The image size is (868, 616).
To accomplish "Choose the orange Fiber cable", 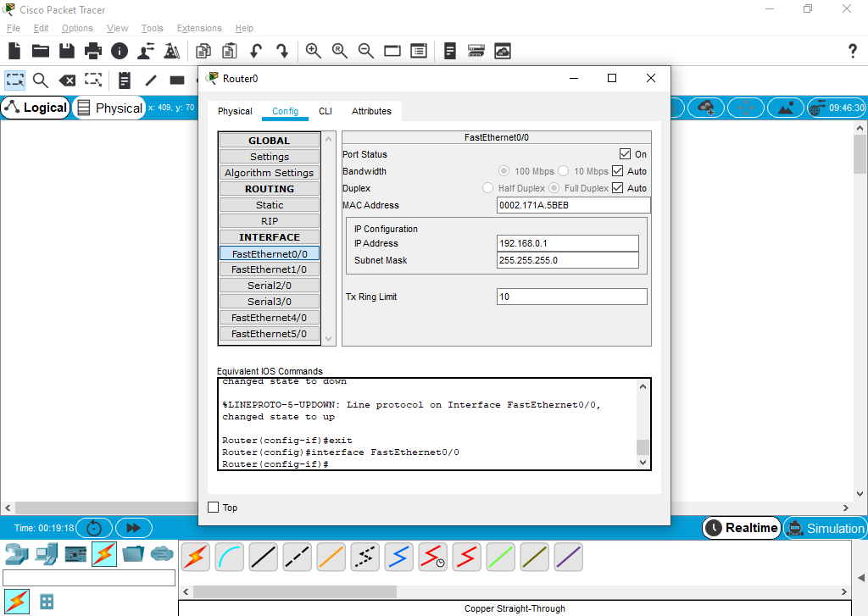I will click(331, 557).
